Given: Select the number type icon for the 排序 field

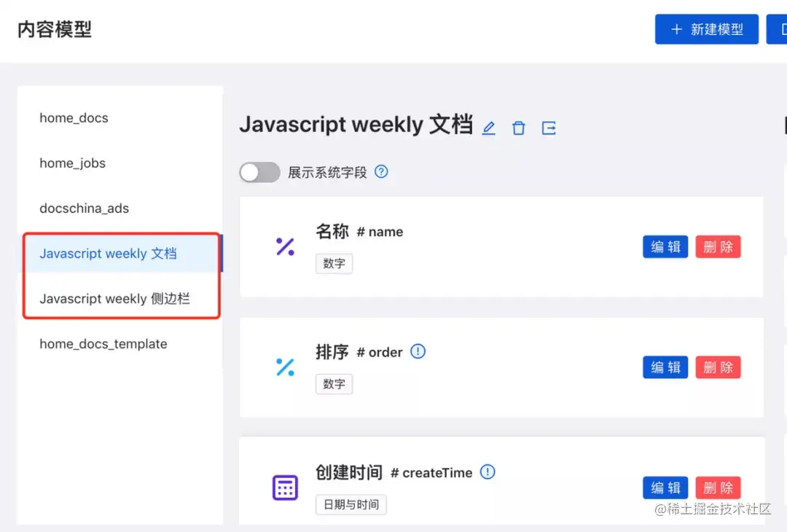Looking at the screenshot, I should click(x=286, y=367).
